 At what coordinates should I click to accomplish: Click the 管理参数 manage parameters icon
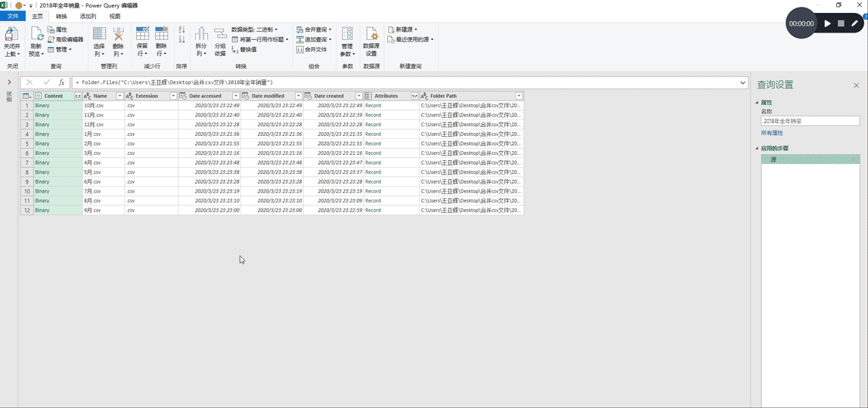pos(347,34)
